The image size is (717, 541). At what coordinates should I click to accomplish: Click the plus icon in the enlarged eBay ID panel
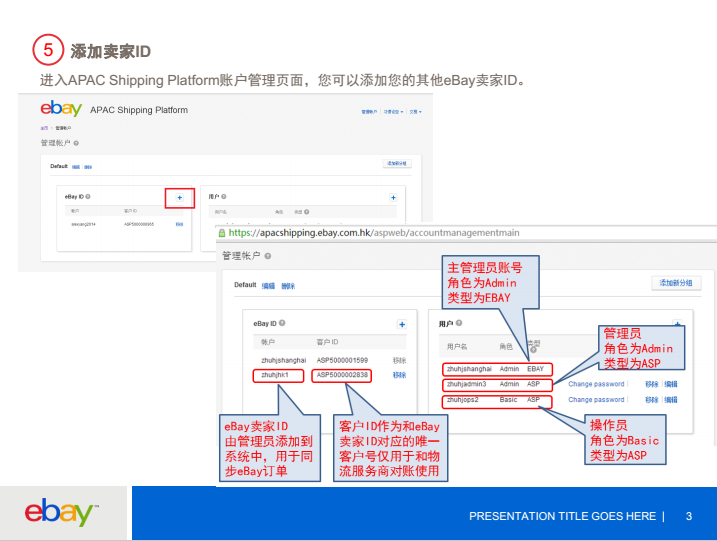pos(402,324)
